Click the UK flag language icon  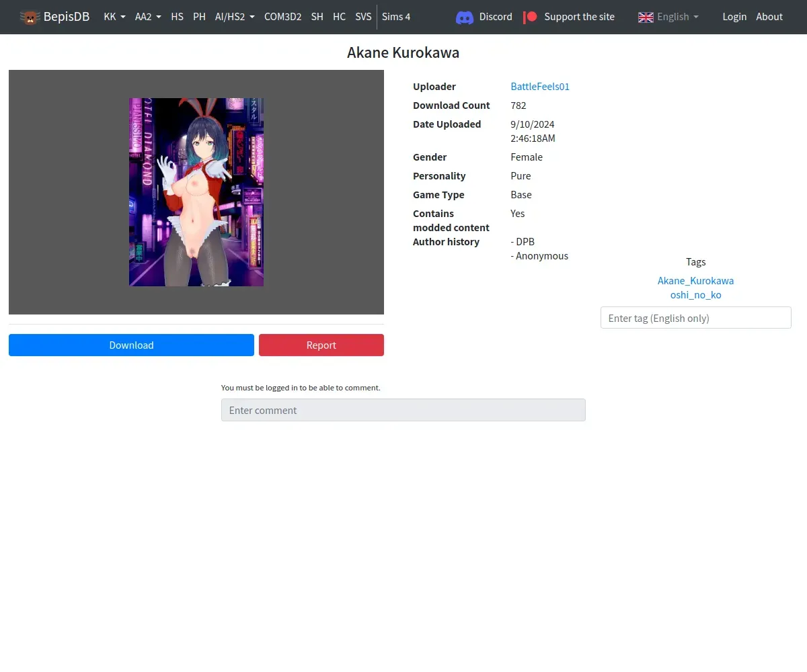click(x=646, y=17)
